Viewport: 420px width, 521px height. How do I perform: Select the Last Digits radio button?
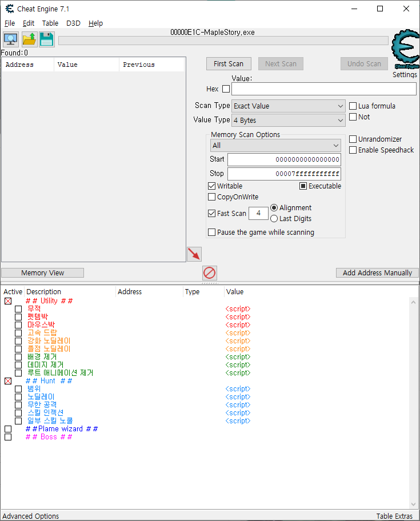[274, 219]
